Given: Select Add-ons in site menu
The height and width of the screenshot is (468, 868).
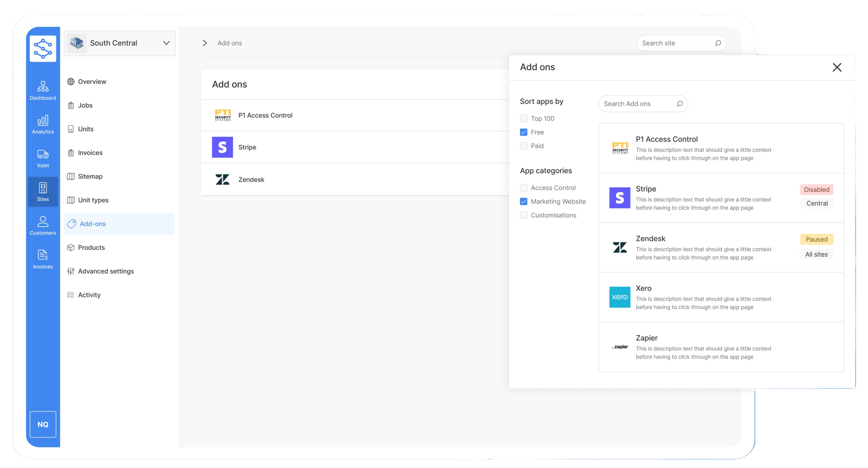Looking at the screenshot, I should [x=119, y=224].
